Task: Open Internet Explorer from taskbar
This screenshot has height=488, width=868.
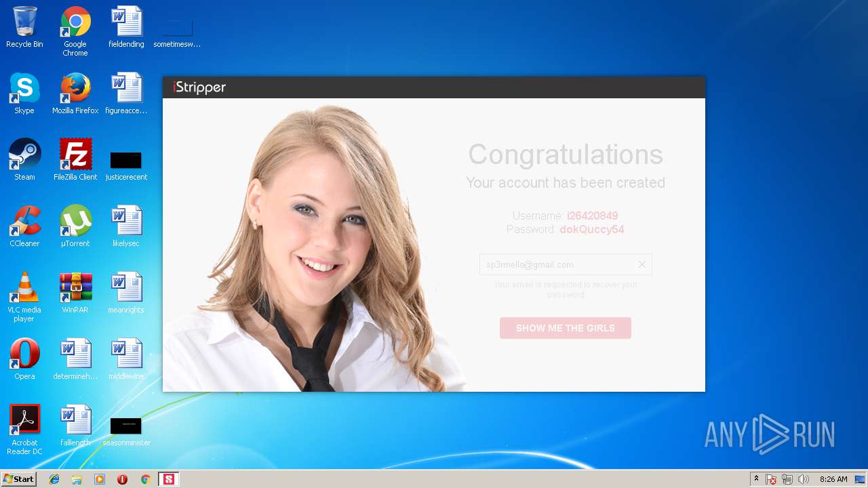Action: coord(54,479)
